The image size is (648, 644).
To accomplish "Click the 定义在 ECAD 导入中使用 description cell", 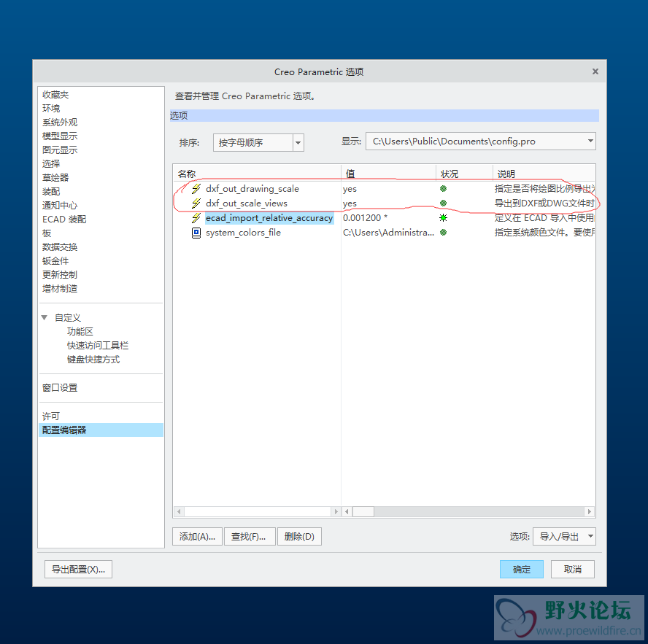I will (544, 217).
